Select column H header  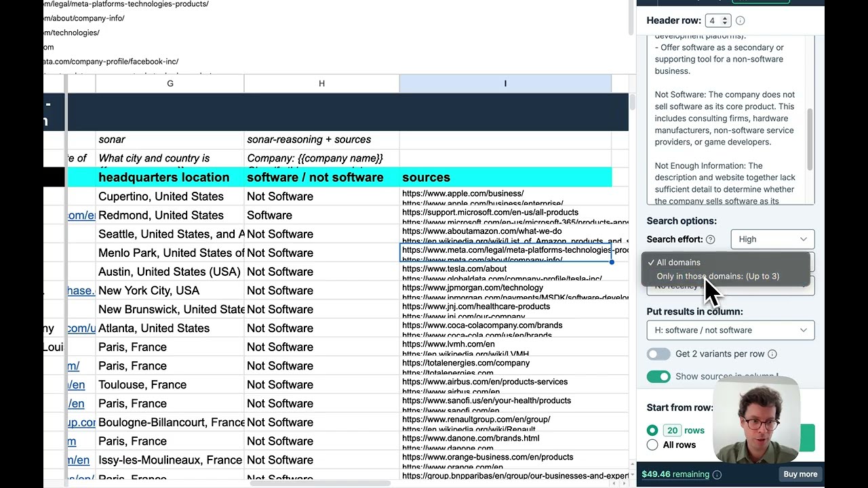point(321,83)
